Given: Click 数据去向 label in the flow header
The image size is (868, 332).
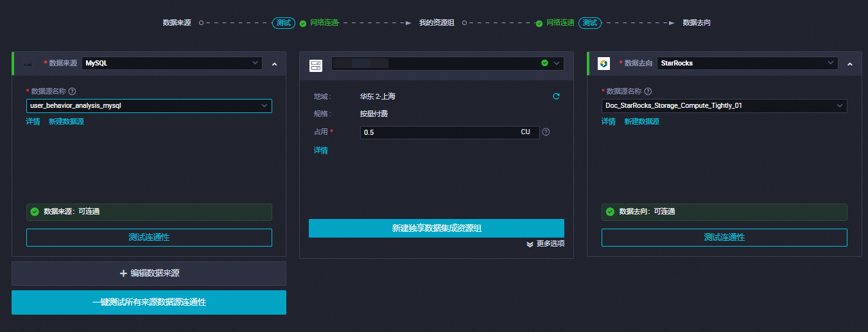Looking at the screenshot, I should click(697, 22).
